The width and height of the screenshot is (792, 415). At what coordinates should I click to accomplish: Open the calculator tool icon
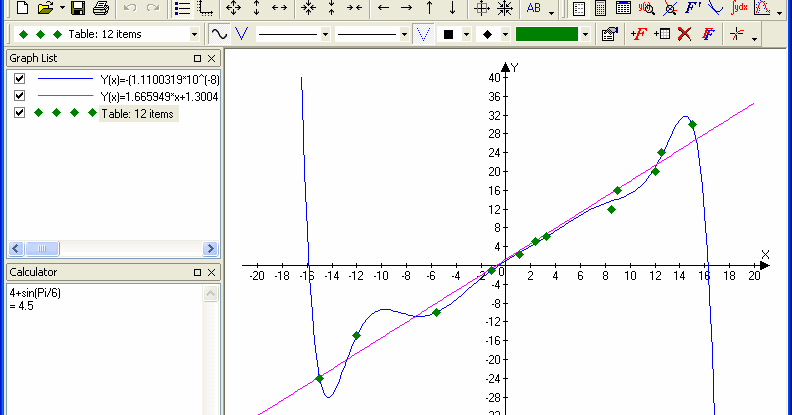(601, 8)
